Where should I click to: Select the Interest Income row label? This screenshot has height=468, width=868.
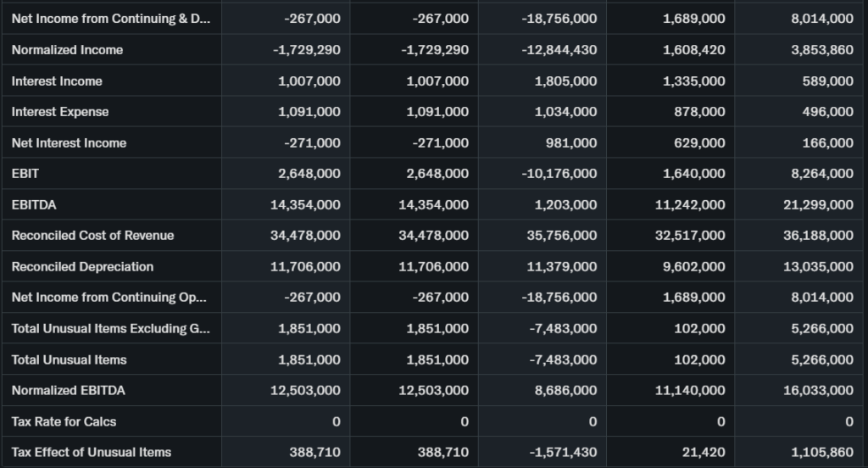click(x=57, y=81)
